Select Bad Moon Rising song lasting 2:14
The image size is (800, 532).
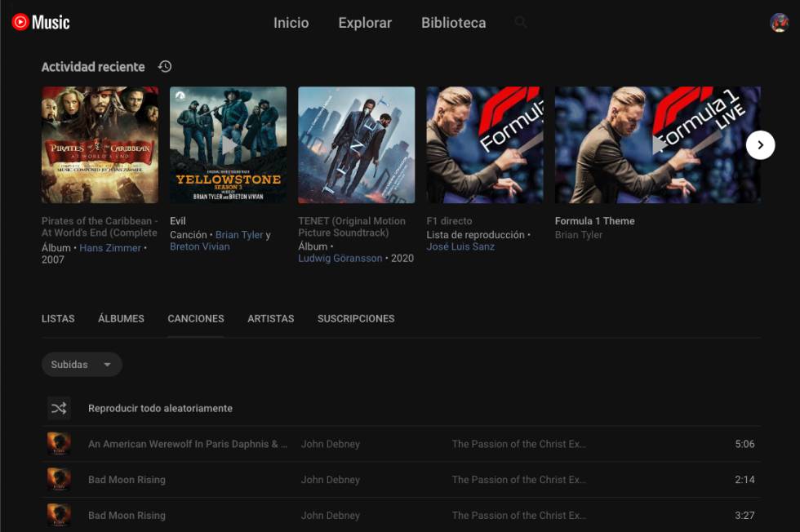pos(127,480)
